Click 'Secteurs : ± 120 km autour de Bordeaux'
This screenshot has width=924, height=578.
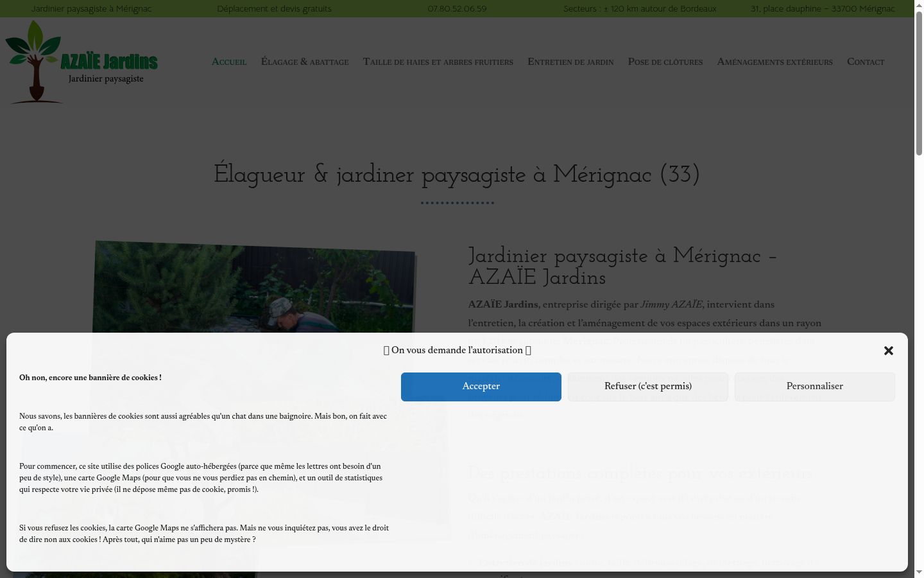pyautogui.click(x=640, y=9)
